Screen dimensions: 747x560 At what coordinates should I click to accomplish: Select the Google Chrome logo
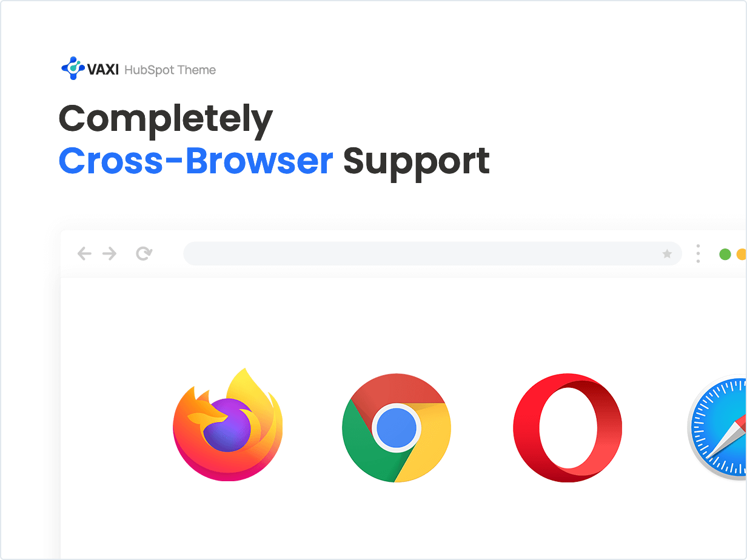pos(397,428)
